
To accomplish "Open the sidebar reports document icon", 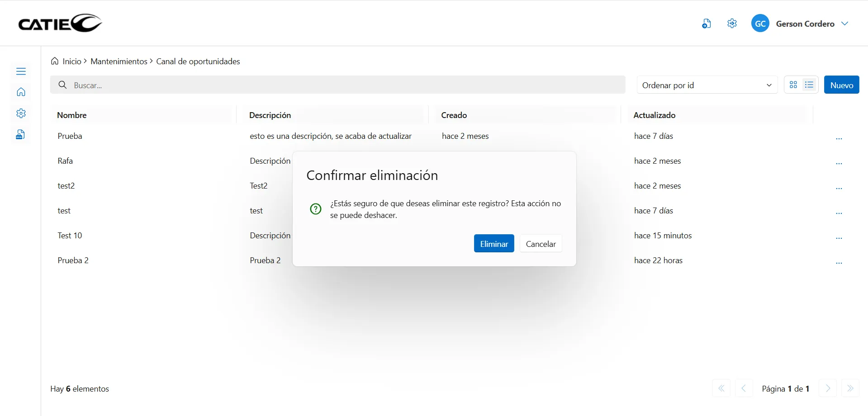I will 20,135.
